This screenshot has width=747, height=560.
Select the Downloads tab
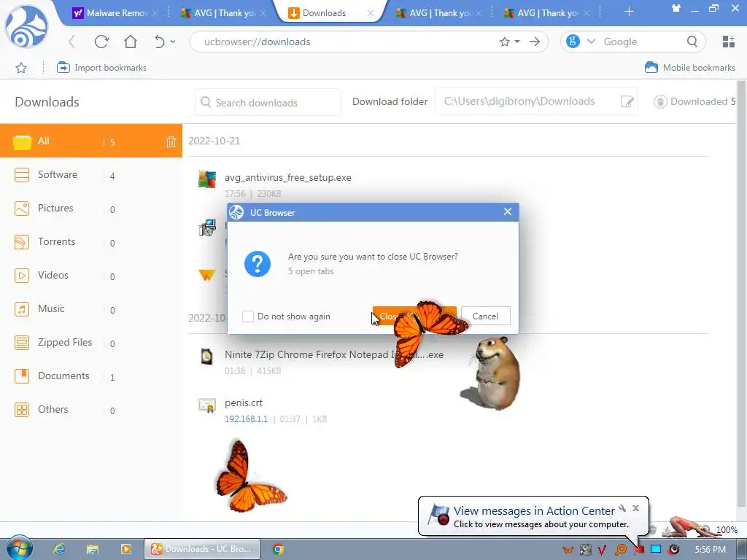click(330, 13)
